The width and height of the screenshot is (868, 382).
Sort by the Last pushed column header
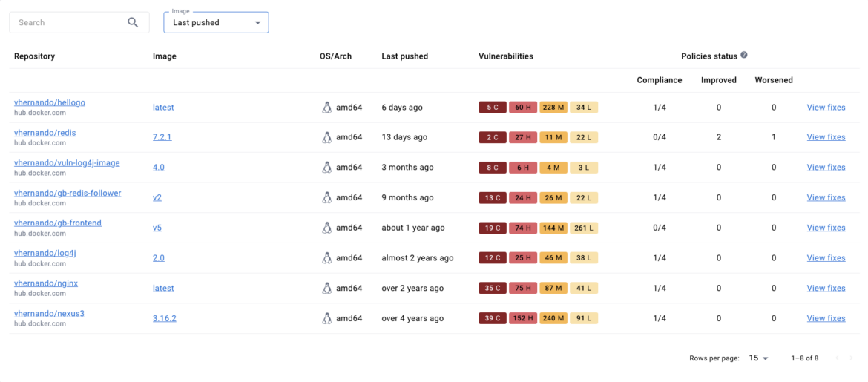[404, 56]
